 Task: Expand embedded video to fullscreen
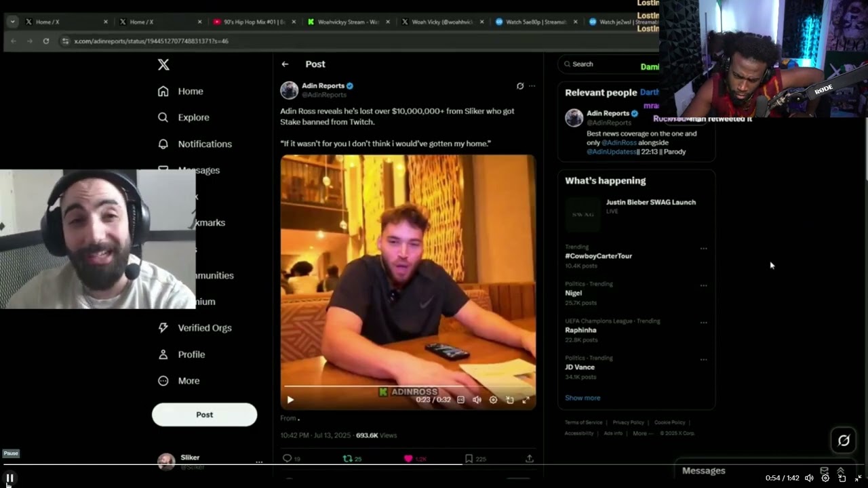tap(526, 399)
